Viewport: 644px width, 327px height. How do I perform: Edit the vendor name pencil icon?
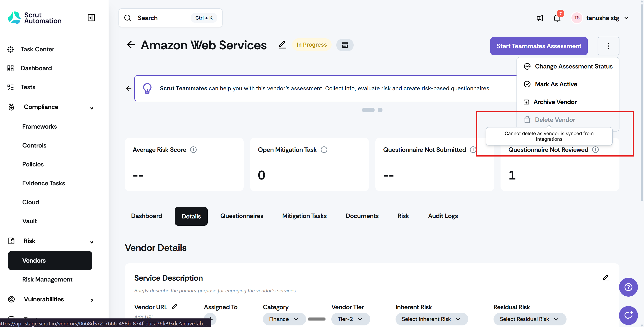(x=282, y=45)
